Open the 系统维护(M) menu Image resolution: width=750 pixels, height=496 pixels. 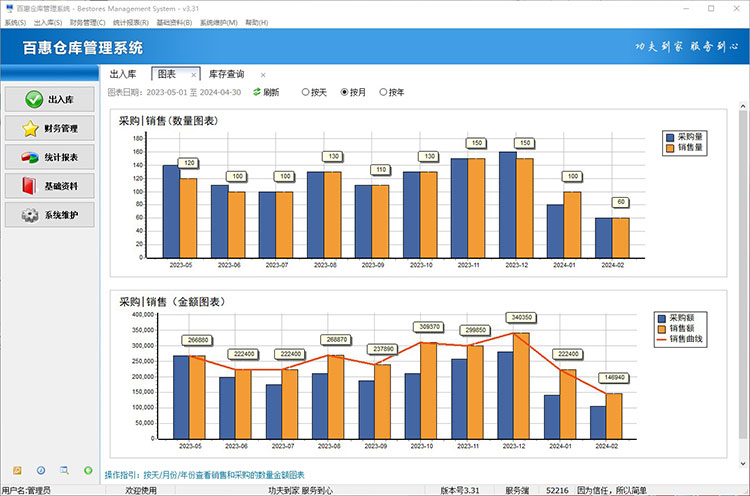(x=219, y=22)
